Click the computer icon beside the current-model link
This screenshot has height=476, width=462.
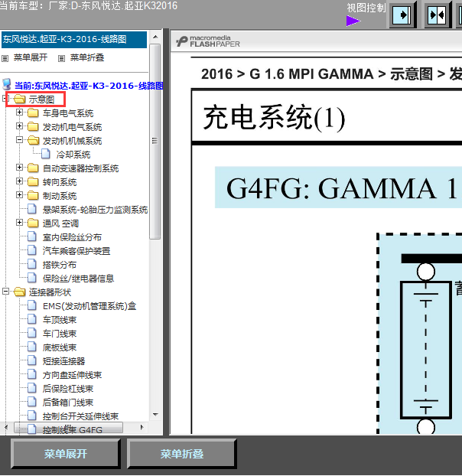7,85
